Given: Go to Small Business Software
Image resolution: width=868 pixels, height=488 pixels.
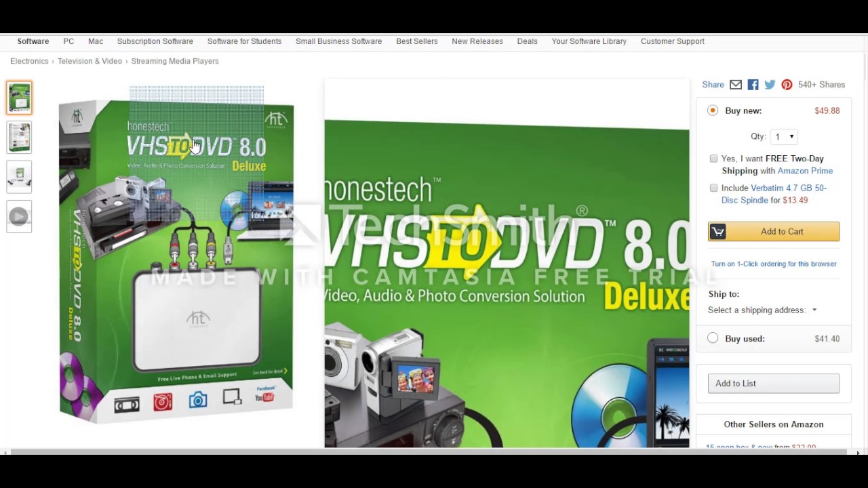Looking at the screenshot, I should point(338,41).
